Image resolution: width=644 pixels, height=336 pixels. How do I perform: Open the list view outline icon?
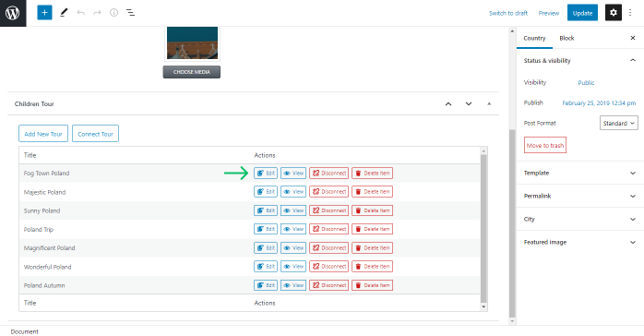tap(131, 13)
